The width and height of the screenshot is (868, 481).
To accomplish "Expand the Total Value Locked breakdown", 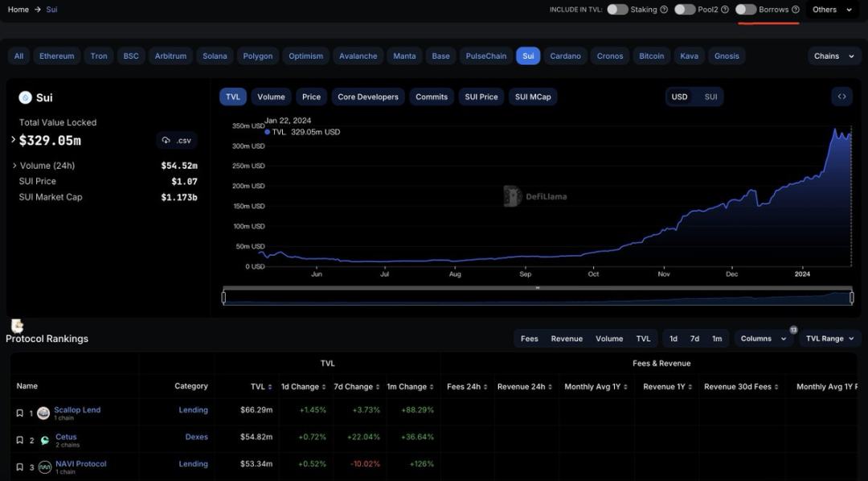I will (x=14, y=140).
